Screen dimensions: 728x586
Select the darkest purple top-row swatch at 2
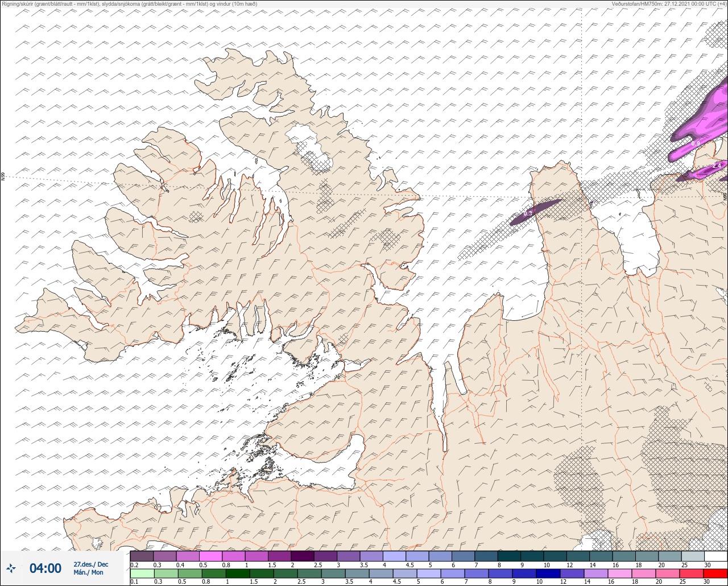click(x=302, y=556)
